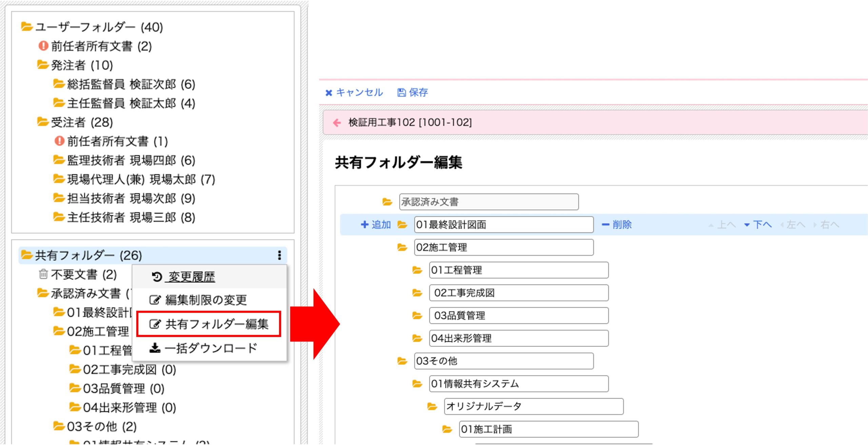Open the three-dot menu on 共有フォルダー row
This screenshot has height=445, width=868.
click(279, 255)
